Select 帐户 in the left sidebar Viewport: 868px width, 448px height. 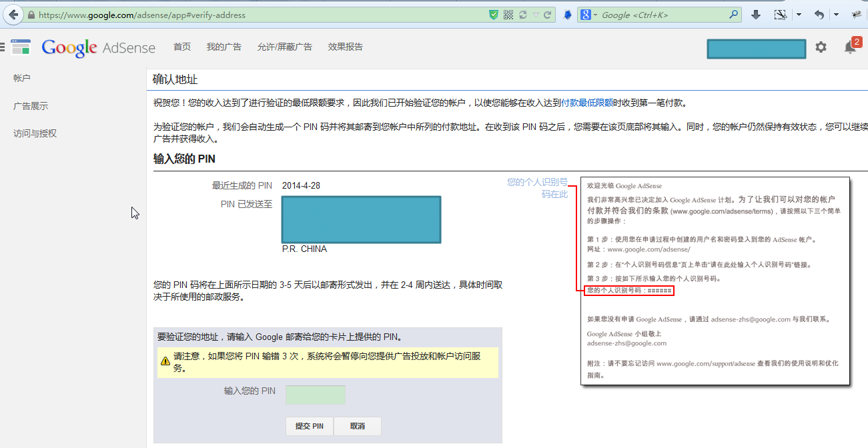pyautogui.click(x=22, y=78)
